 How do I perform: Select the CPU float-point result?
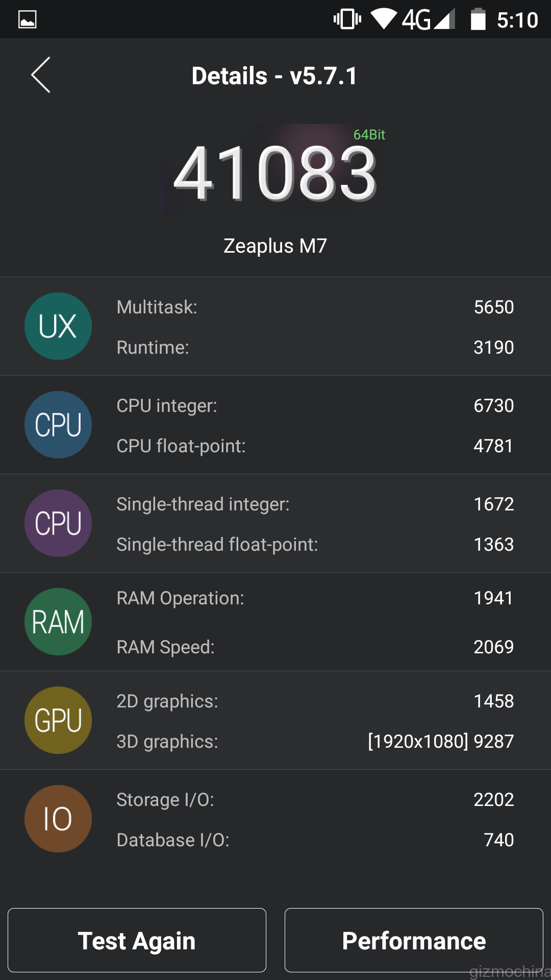pyautogui.click(x=315, y=446)
